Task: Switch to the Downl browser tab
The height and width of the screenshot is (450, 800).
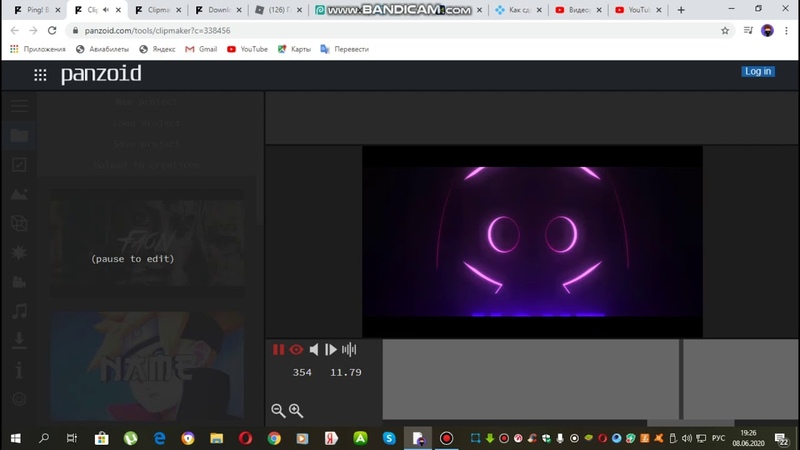Action: [x=218, y=10]
